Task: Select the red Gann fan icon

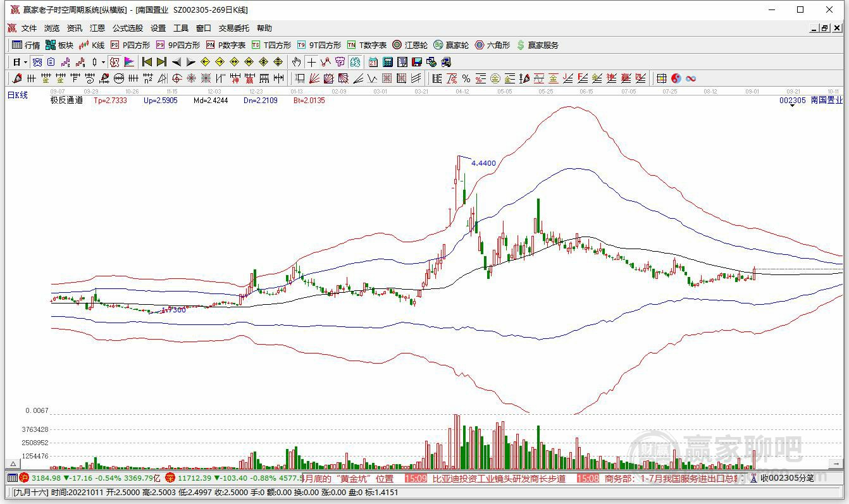Action: tap(314, 78)
